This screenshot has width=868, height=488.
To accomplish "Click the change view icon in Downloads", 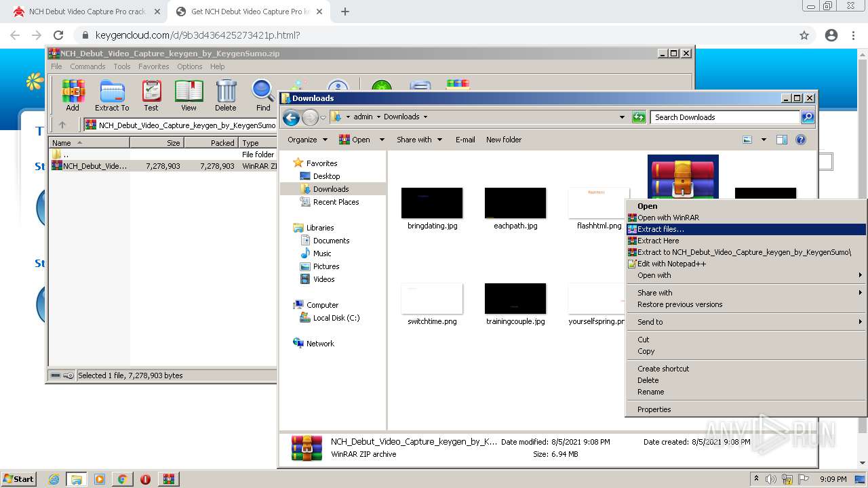I will point(747,140).
